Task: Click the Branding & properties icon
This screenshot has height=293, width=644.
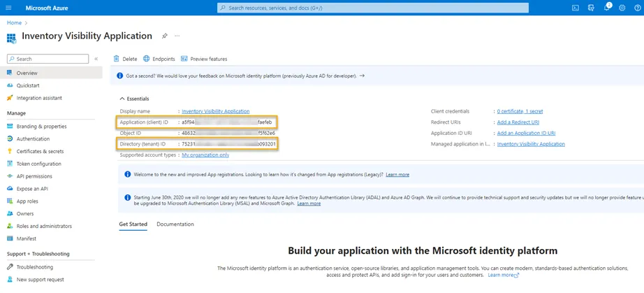Action: pyautogui.click(x=10, y=126)
